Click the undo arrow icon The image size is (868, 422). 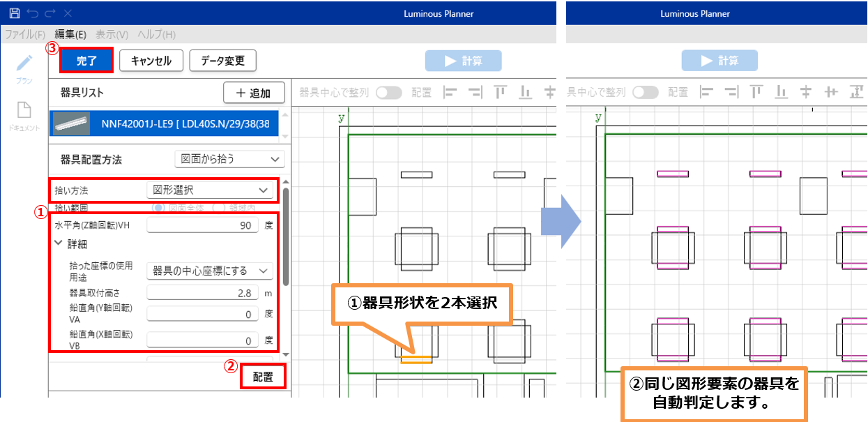tap(32, 13)
